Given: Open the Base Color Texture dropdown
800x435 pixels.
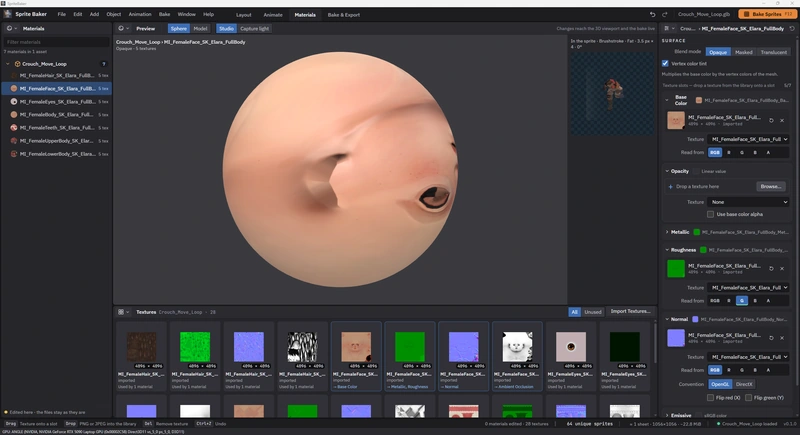Looking at the screenshot, I should pyautogui.click(x=748, y=139).
